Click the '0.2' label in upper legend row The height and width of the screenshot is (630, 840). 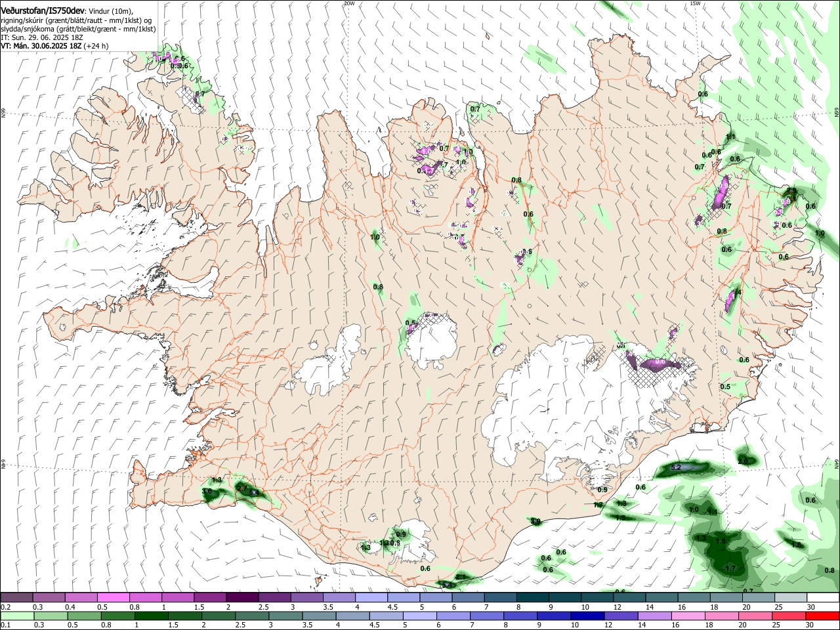(5, 607)
